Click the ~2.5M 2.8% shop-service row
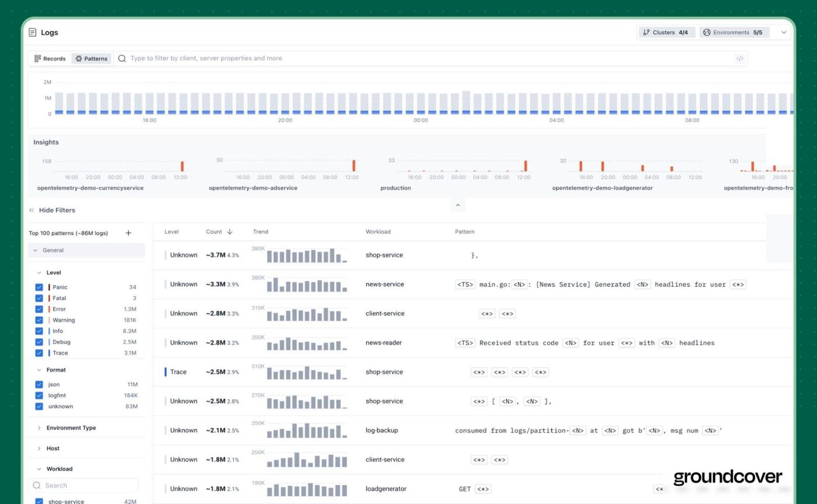The height and width of the screenshot is (504, 817). tap(473, 401)
